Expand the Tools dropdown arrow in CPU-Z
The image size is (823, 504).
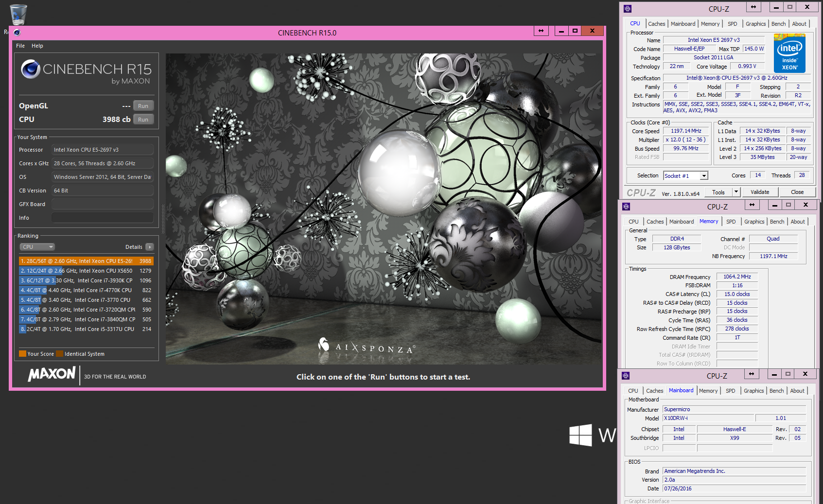[x=736, y=192]
